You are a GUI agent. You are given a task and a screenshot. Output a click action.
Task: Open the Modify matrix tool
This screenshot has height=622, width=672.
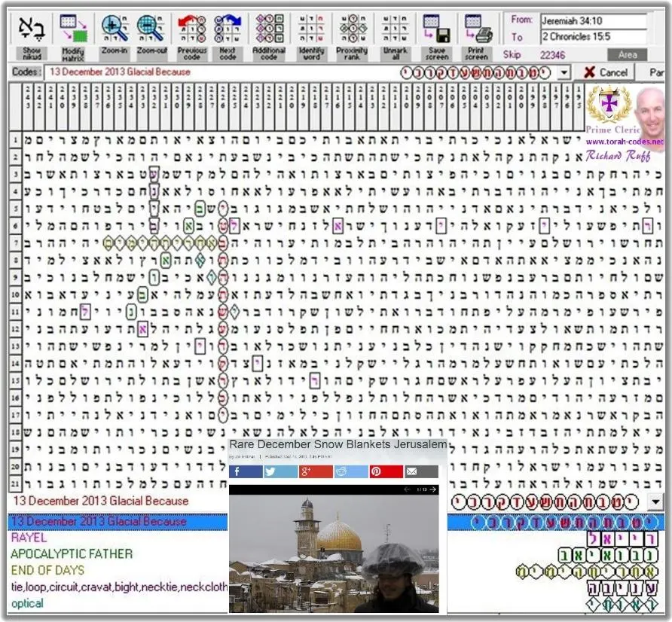tap(73, 29)
